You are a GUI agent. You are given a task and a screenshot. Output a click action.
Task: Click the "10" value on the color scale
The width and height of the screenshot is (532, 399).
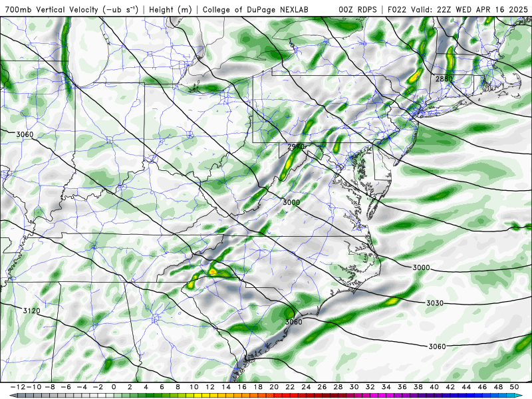(194, 387)
